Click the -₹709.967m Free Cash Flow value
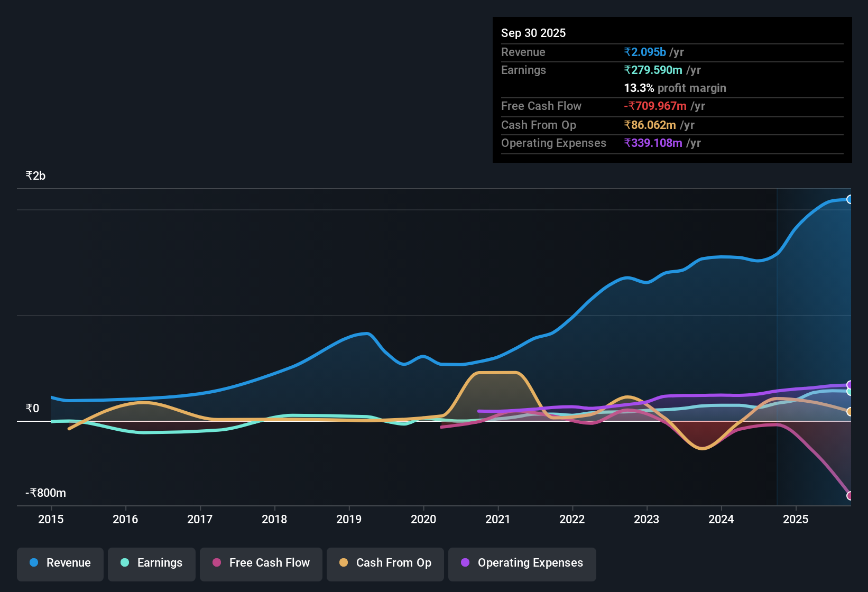The image size is (868, 592). [x=656, y=106]
